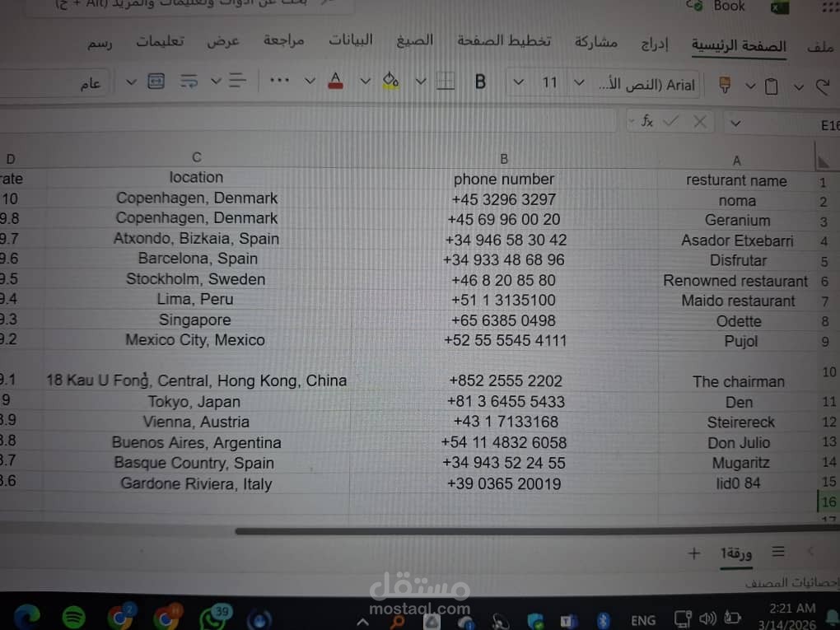Open the الصفحة الرئيسية Home tab
The image size is (840, 630).
(x=739, y=46)
